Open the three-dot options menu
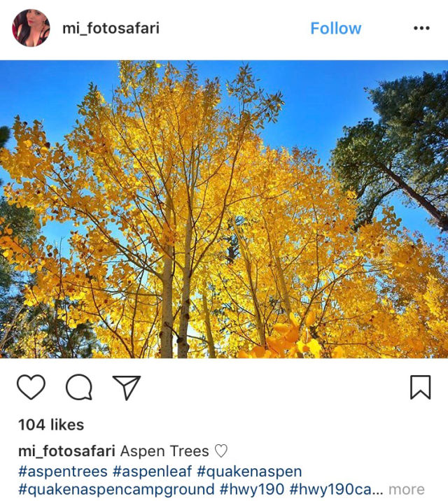The image size is (448, 501). pos(421,28)
